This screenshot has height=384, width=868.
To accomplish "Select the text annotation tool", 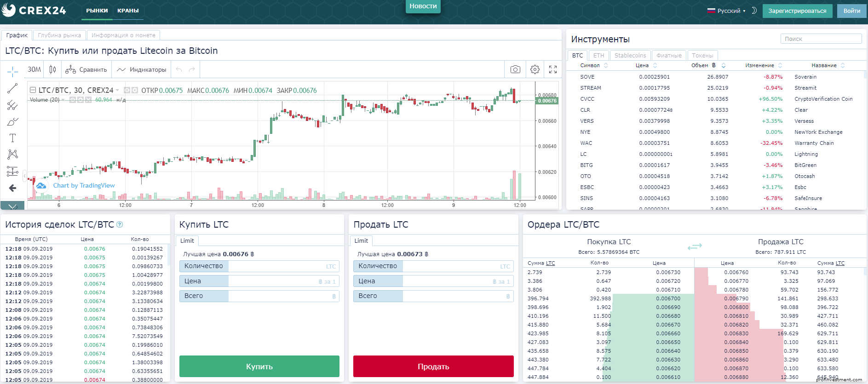I will click(12, 138).
